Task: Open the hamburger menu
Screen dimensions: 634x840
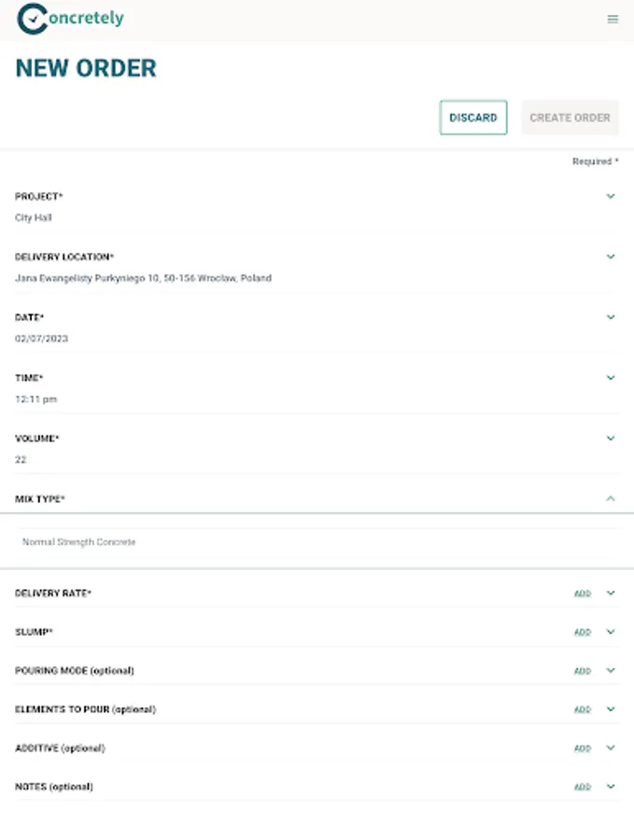Action: tap(613, 19)
